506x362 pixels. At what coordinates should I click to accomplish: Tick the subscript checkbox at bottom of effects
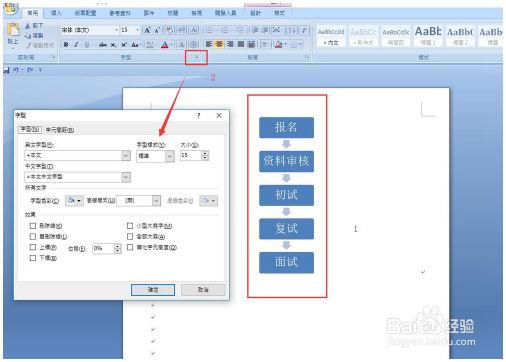point(33,258)
